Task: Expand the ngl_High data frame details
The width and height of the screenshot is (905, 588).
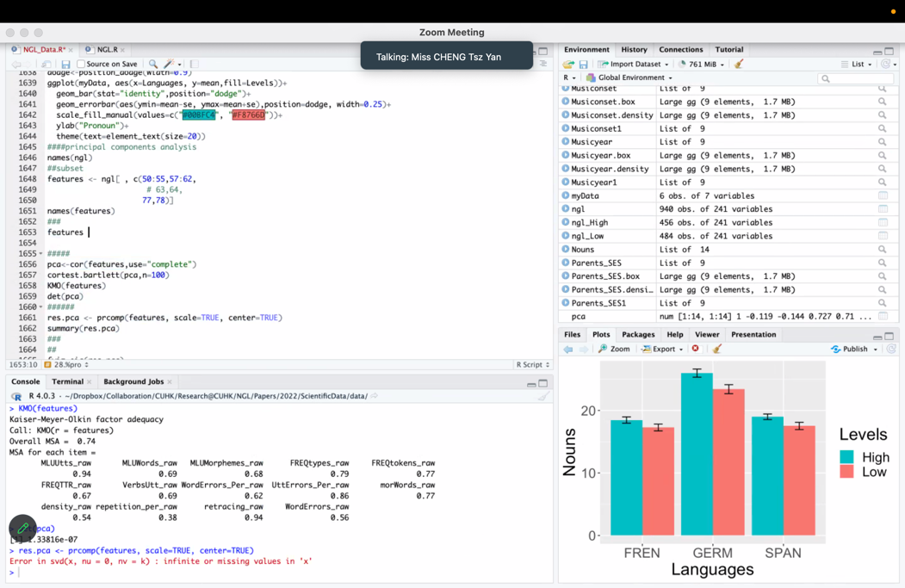Action: click(566, 222)
